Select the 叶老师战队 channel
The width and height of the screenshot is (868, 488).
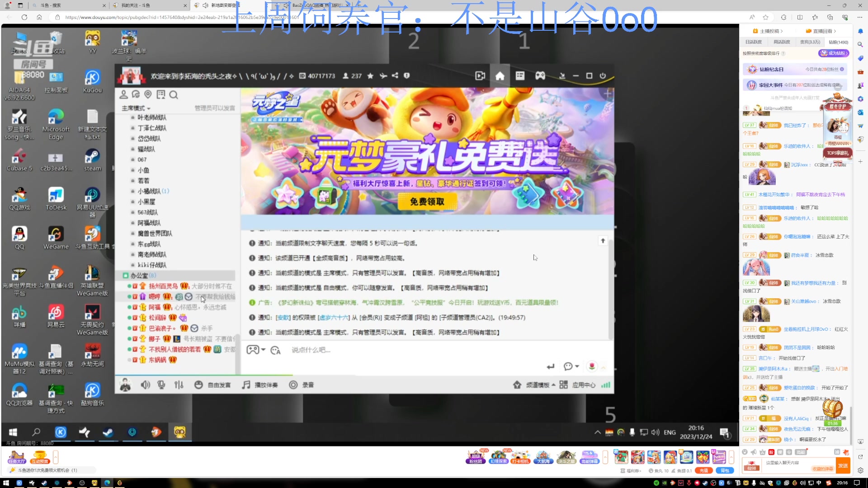pyautogui.click(x=152, y=117)
